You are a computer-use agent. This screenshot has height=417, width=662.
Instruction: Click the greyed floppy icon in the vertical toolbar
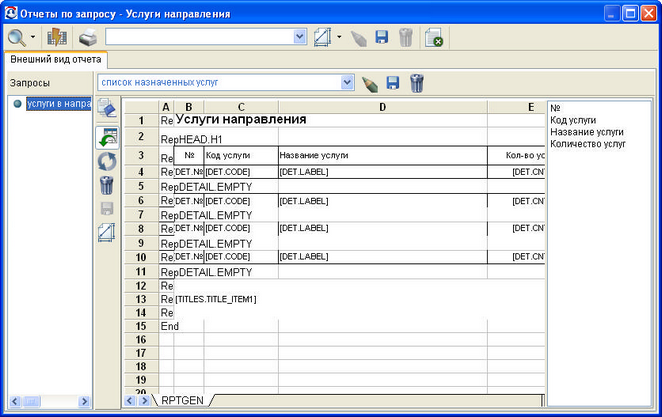pos(106,208)
